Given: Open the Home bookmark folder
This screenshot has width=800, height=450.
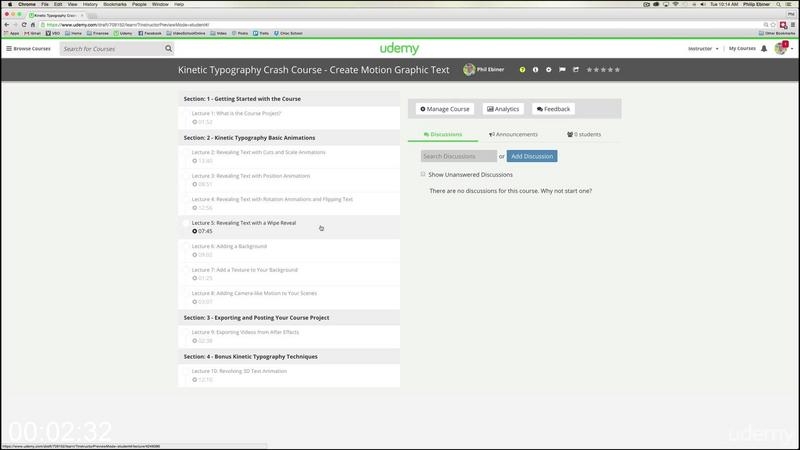Looking at the screenshot, I should (73, 33).
